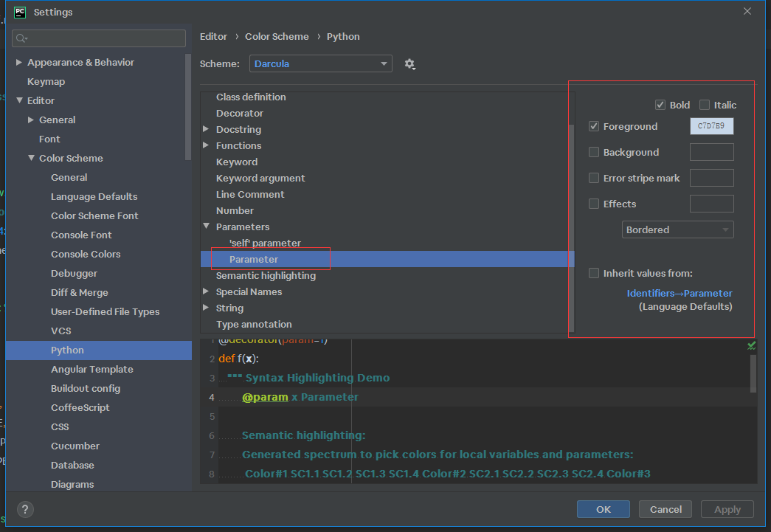The height and width of the screenshot is (532, 771).
Task: Expand the General node under Editor
Action: pyautogui.click(x=31, y=120)
